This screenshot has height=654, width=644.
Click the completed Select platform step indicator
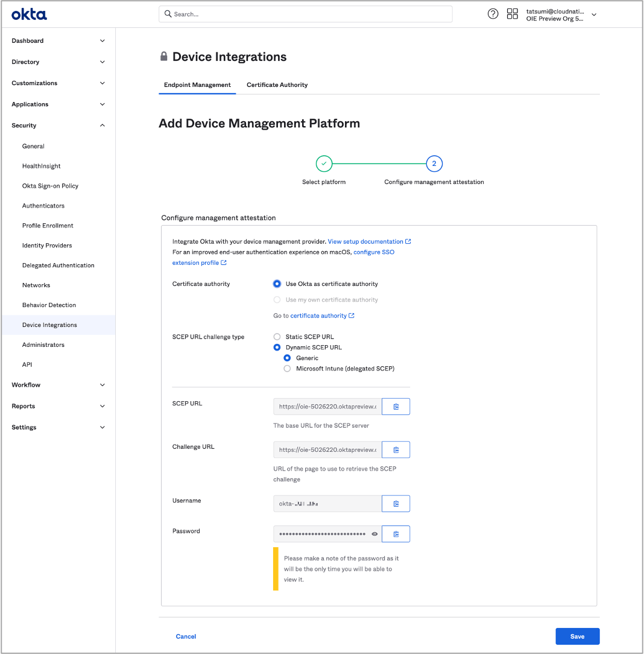coord(324,163)
